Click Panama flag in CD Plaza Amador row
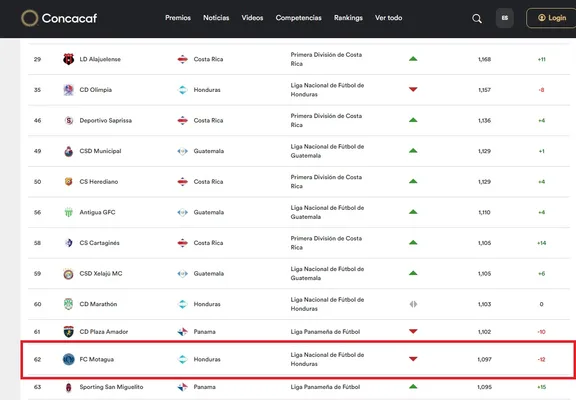 tap(183, 332)
